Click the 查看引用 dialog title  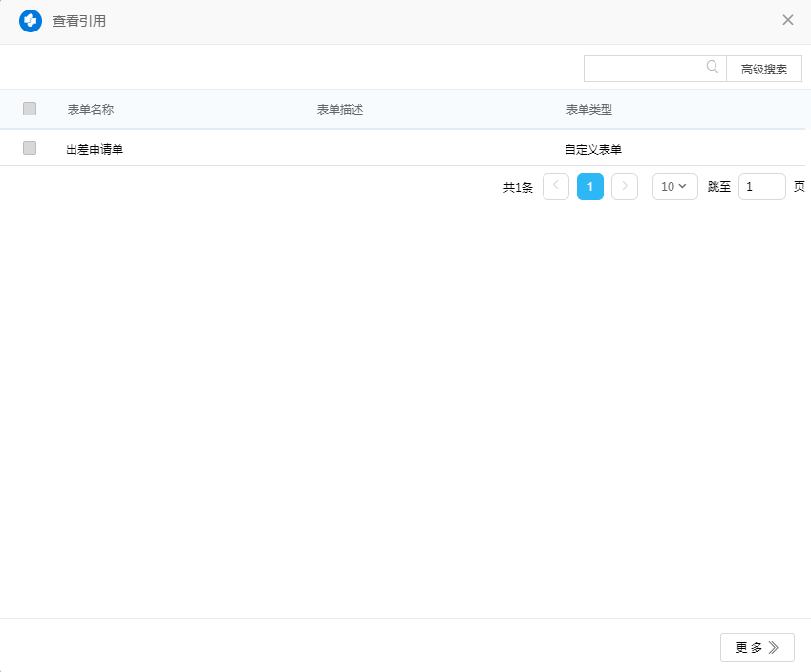tap(79, 21)
